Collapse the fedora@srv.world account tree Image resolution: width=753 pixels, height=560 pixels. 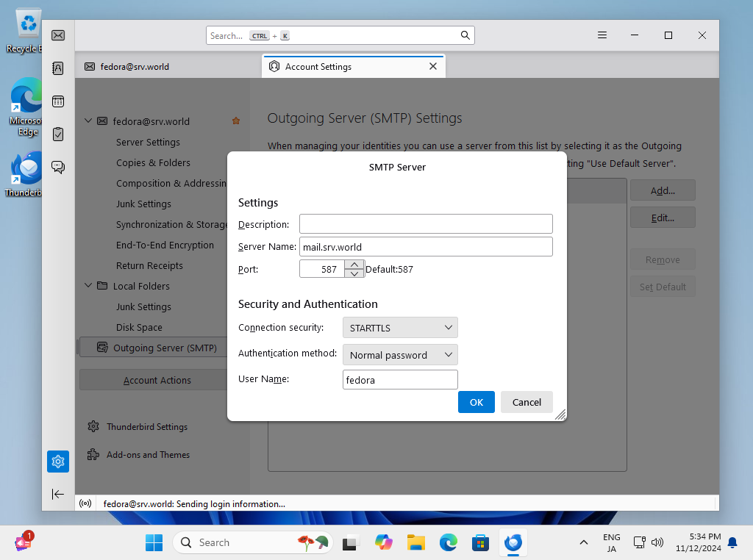coord(88,121)
